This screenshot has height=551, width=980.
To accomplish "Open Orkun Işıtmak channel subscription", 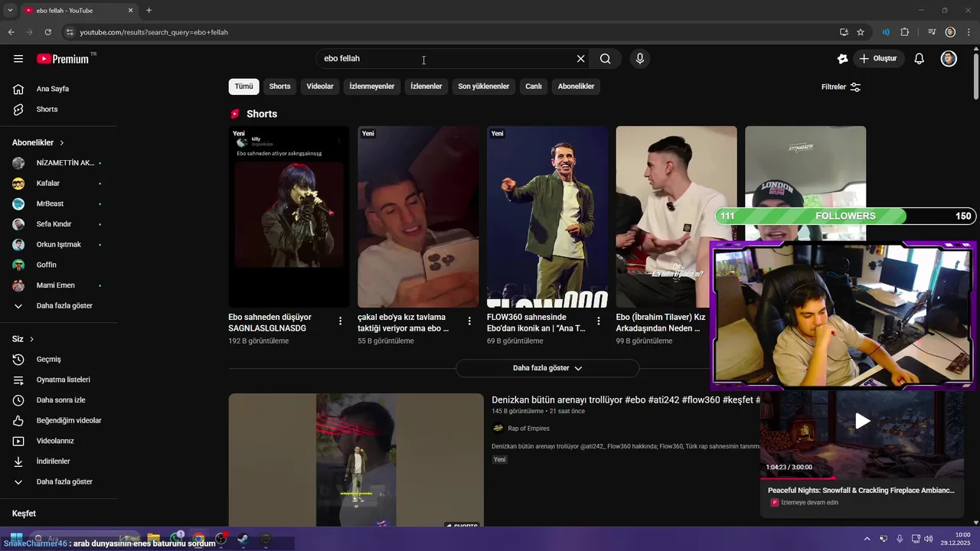I will (58, 245).
